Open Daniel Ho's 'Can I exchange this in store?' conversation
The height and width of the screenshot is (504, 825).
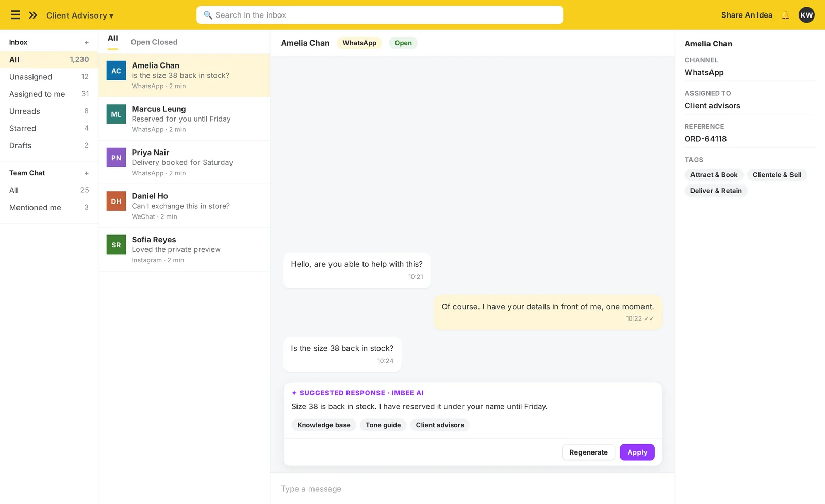184,206
